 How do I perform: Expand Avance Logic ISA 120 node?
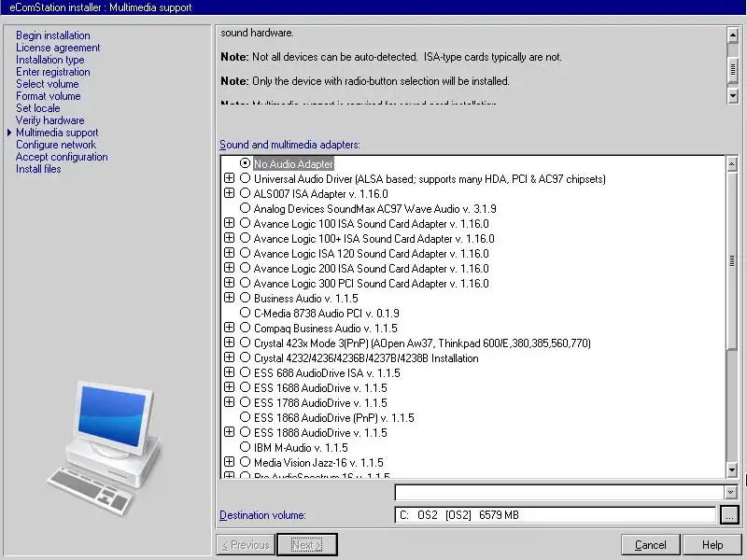[229, 253]
